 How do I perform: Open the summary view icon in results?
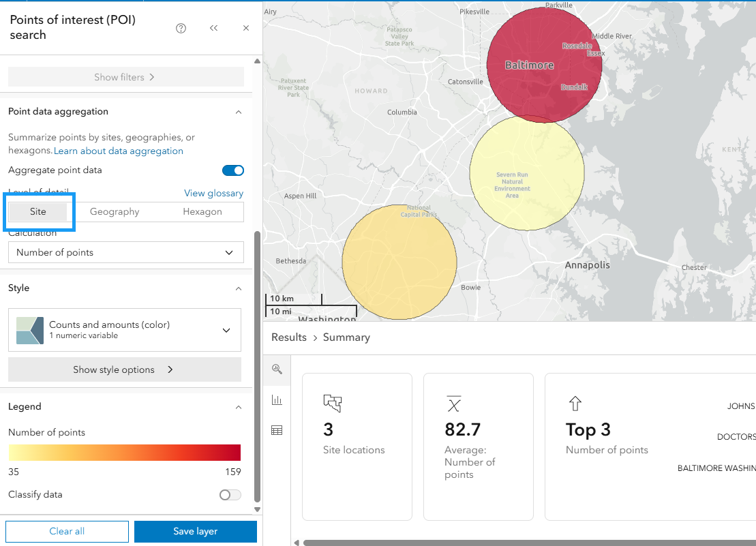pos(277,369)
